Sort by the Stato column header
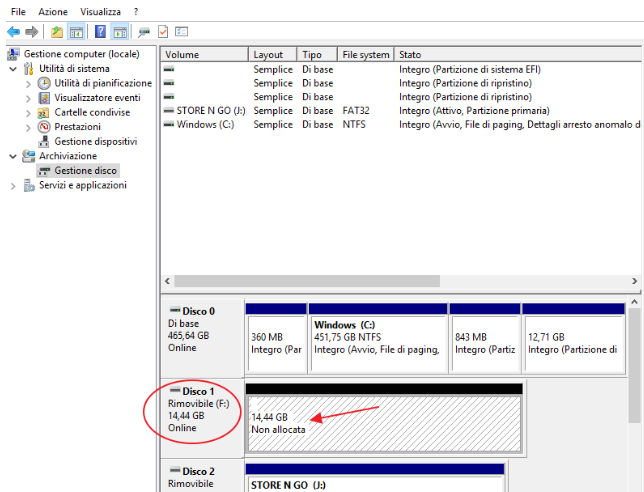Screen dimensions: 644x492 pyautogui.click(x=518, y=54)
